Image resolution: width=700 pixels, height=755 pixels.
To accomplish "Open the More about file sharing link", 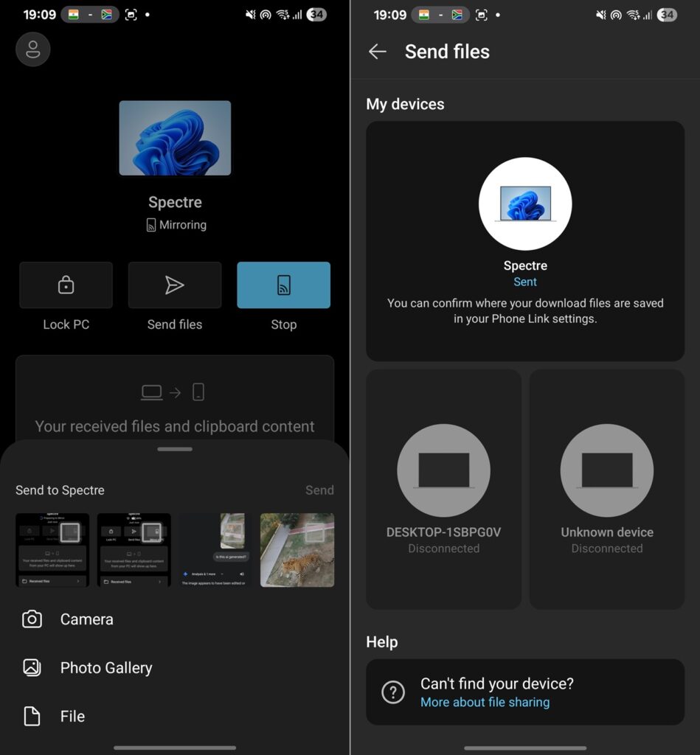I will pos(485,702).
